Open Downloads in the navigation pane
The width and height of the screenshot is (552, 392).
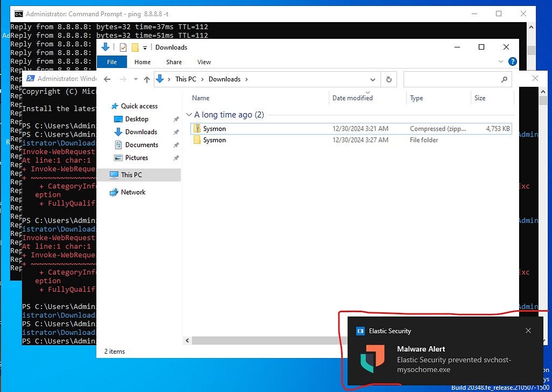point(141,132)
